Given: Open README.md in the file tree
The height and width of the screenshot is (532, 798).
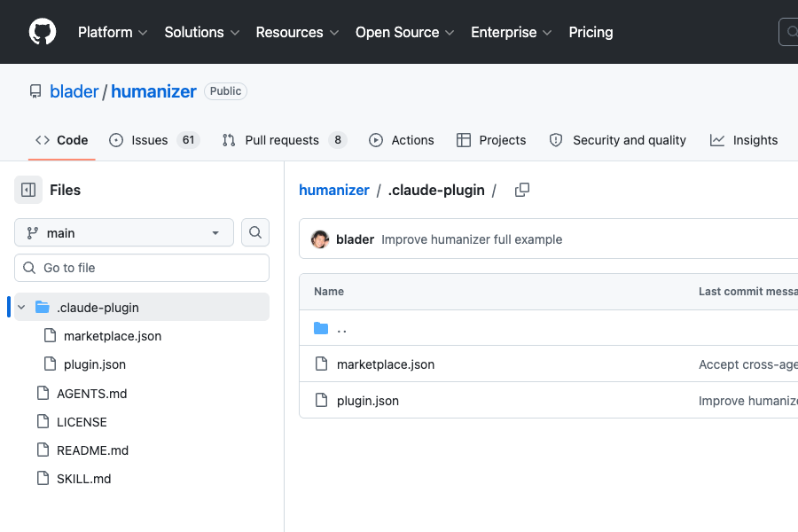Looking at the screenshot, I should tap(92, 450).
